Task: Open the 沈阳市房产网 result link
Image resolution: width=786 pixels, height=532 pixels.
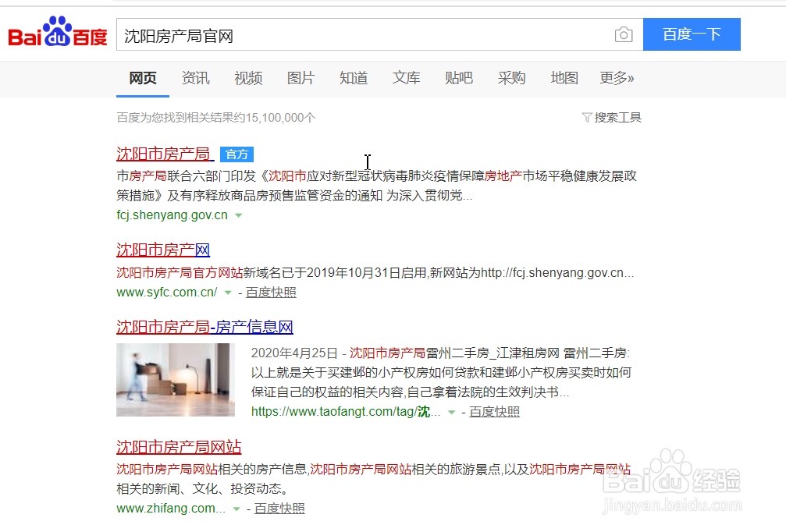Action: pyautogui.click(x=163, y=250)
